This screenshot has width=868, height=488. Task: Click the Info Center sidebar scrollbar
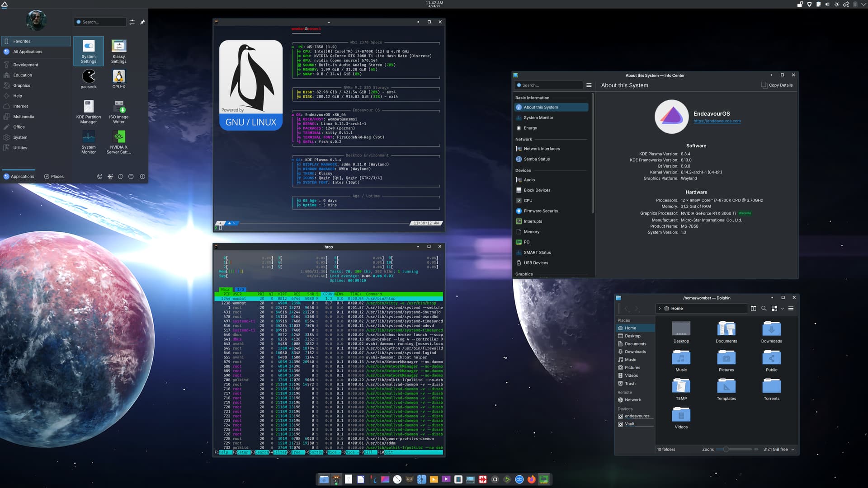coord(592,154)
